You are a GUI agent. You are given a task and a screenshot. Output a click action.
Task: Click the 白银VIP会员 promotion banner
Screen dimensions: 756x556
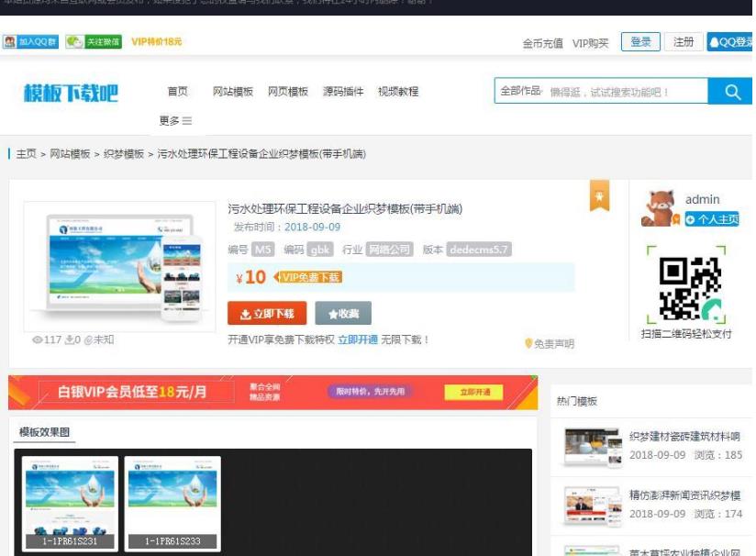tap(272, 392)
